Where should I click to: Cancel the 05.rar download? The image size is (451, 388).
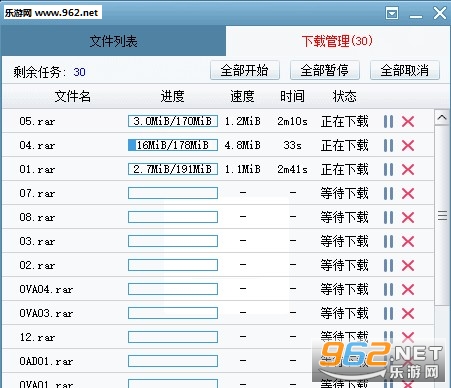click(408, 121)
